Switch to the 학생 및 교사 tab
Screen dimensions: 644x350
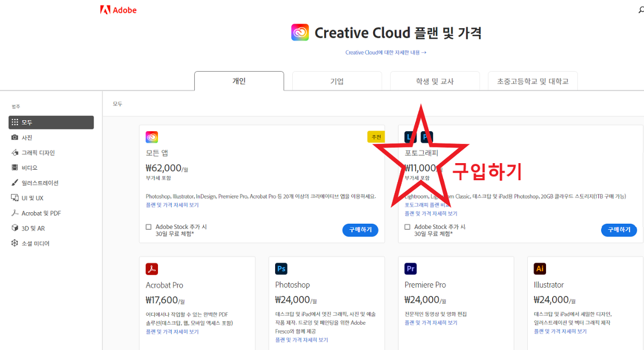pos(435,82)
